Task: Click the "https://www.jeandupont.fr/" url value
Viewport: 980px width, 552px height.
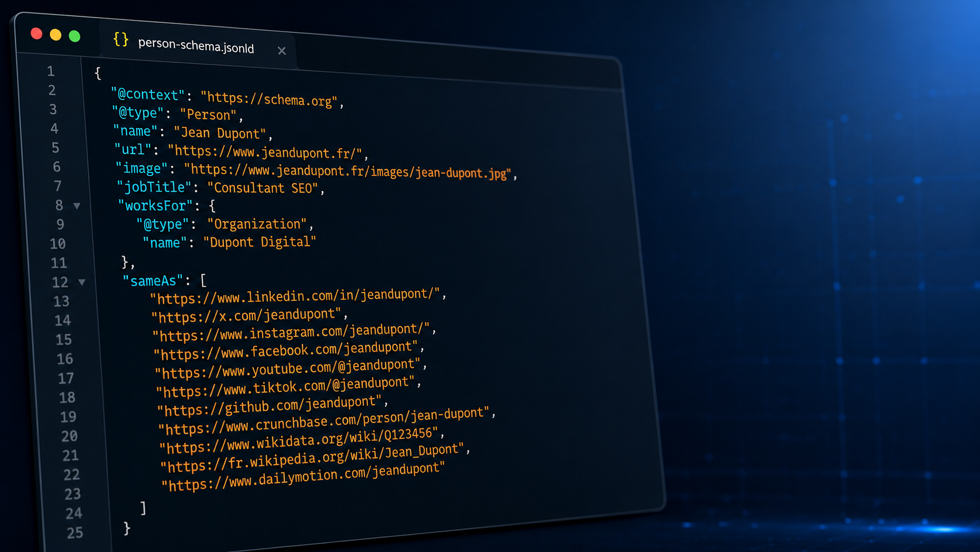Action: [265, 153]
